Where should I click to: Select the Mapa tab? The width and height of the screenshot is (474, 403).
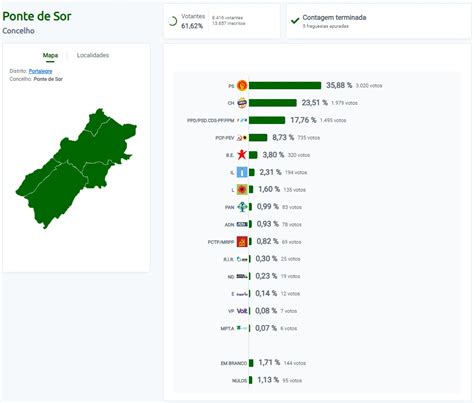pyautogui.click(x=50, y=55)
